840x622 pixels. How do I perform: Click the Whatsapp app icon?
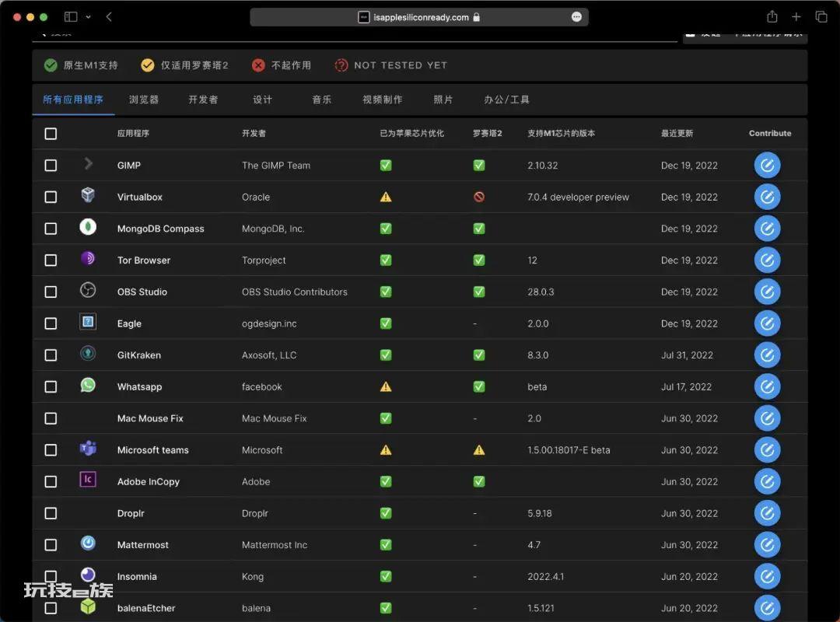pyautogui.click(x=88, y=385)
